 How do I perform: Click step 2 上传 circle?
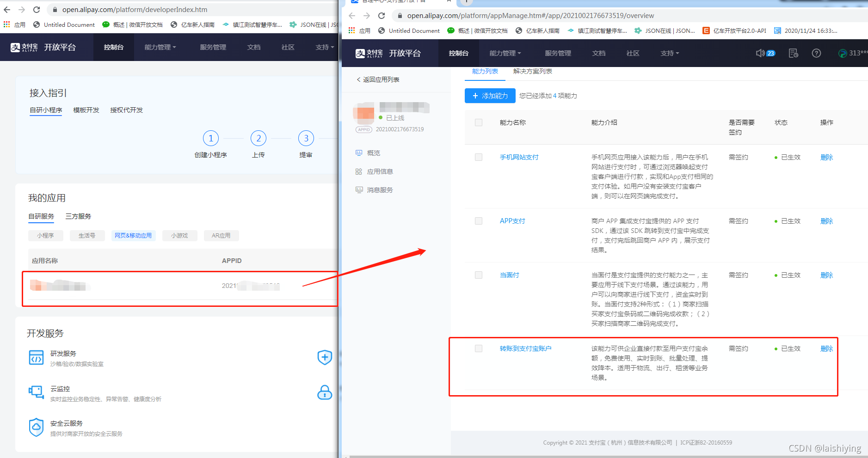(259, 138)
